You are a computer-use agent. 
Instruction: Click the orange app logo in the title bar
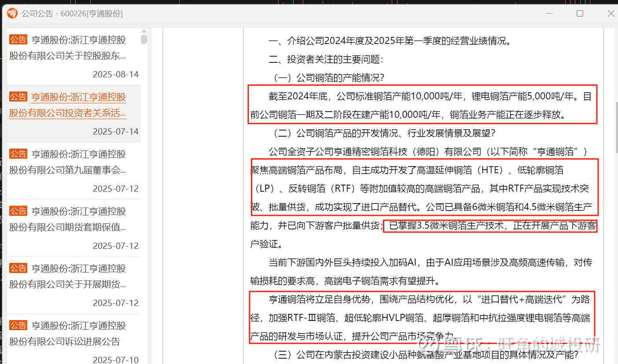pyautogui.click(x=12, y=14)
